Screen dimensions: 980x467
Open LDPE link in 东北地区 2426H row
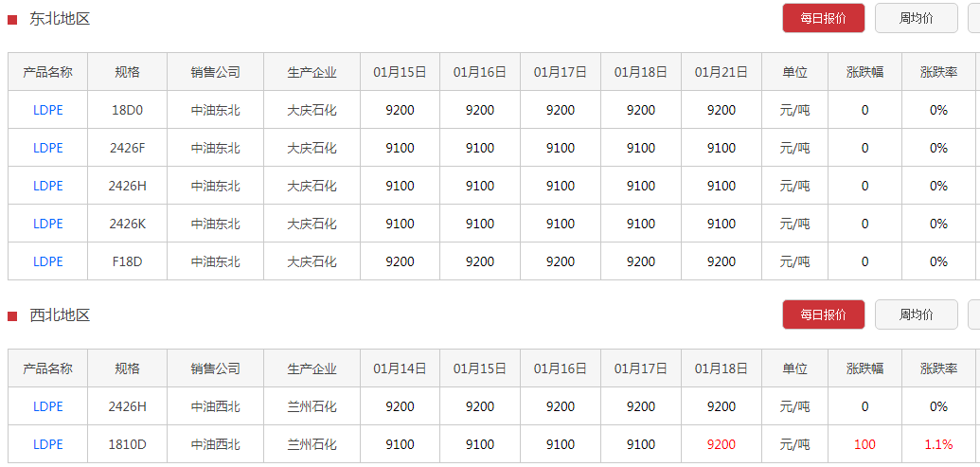[48, 186]
